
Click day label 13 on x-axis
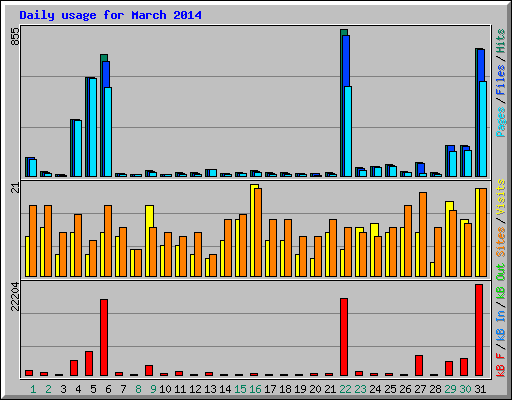coord(210,389)
